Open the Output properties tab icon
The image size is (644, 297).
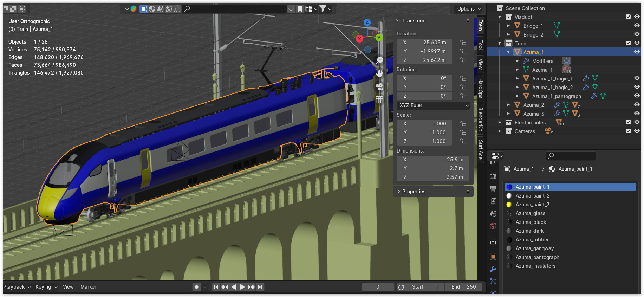pyautogui.click(x=493, y=189)
